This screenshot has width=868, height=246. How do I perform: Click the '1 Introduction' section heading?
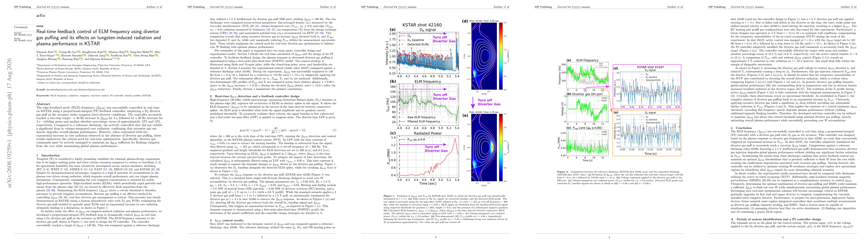point(48,155)
